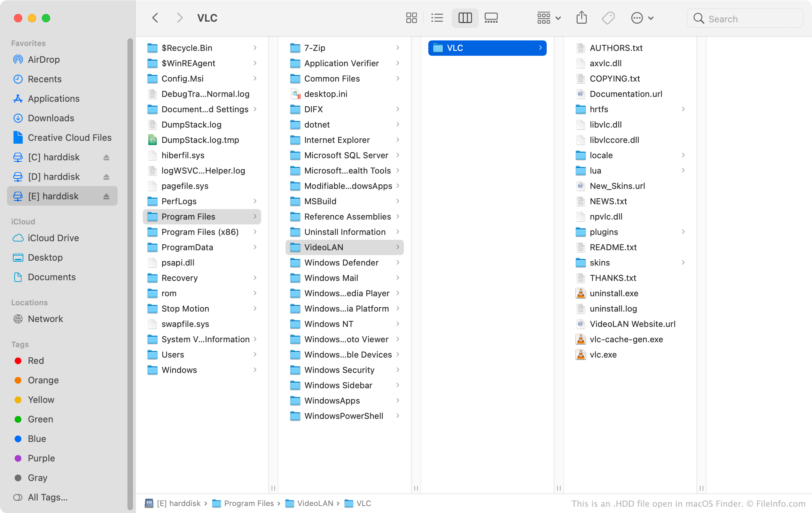Open Creative Cloud Files in sidebar
Viewport: 812px width, 513px height.
point(70,138)
